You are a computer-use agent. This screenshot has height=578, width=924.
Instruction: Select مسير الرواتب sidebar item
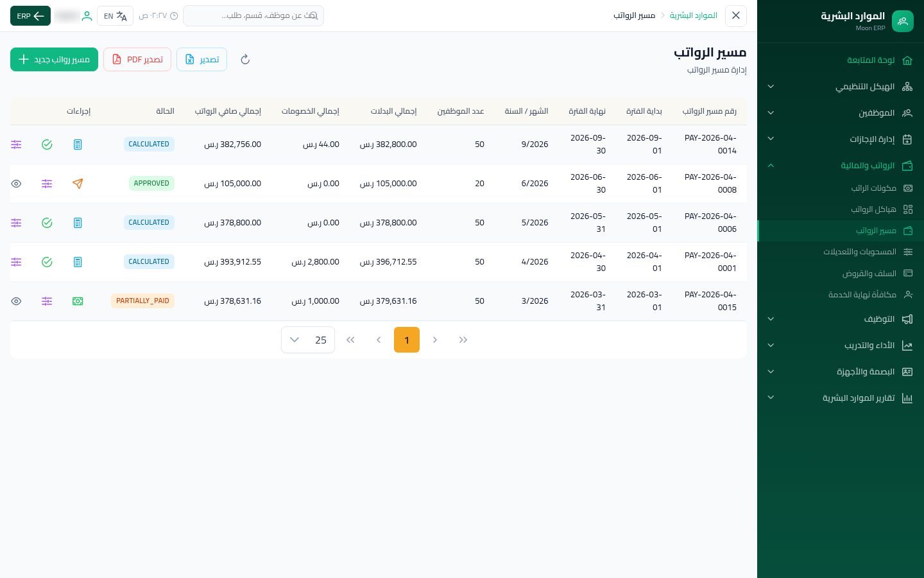click(x=841, y=231)
